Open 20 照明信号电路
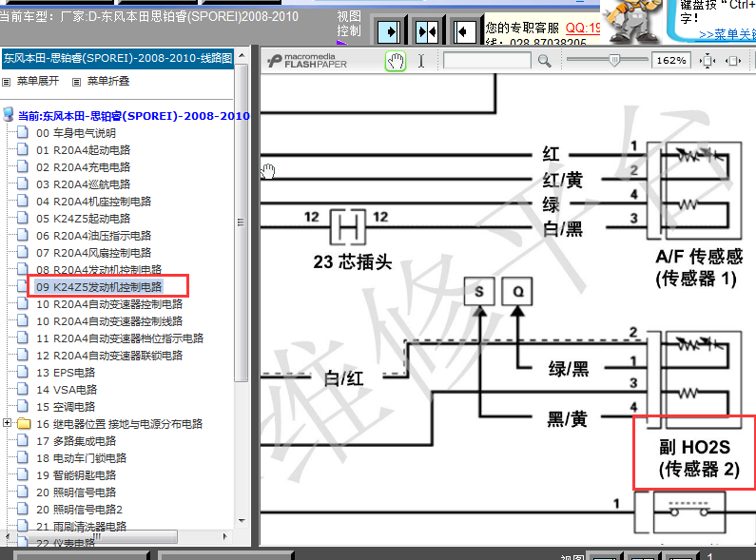 pyautogui.click(x=76, y=492)
